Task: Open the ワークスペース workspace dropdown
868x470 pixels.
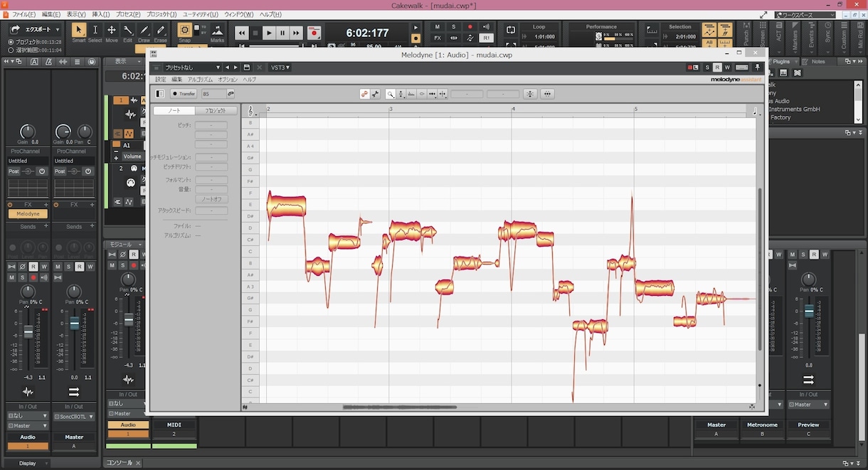Action: pos(805,14)
